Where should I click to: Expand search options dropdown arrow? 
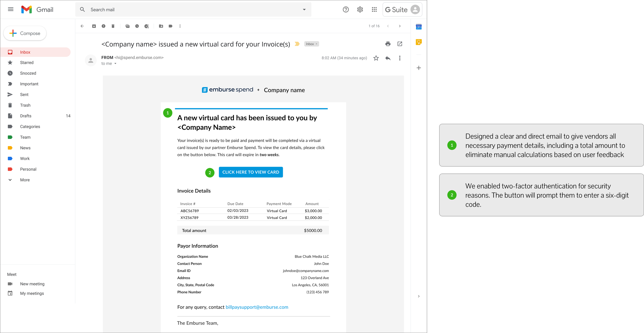304,10
